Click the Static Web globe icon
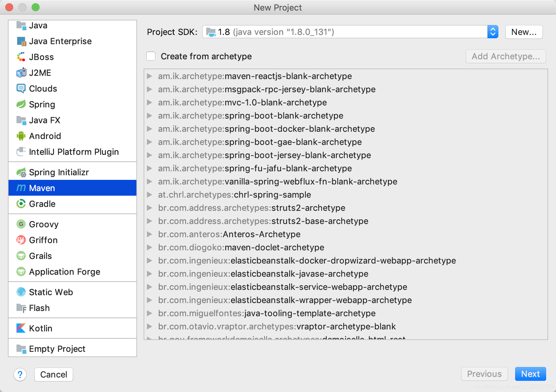The height and width of the screenshot is (392, 556). [21, 292]
